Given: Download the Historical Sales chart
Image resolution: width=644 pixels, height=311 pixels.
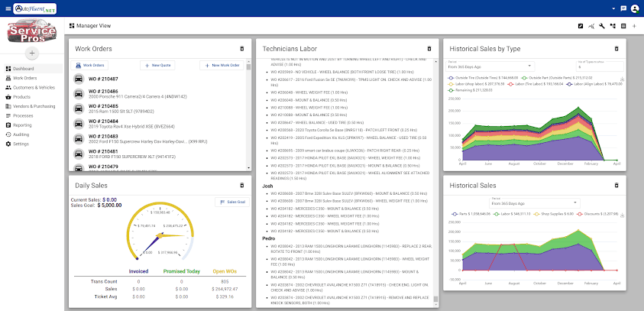Looking at the screenshot, I should [623, 215].
